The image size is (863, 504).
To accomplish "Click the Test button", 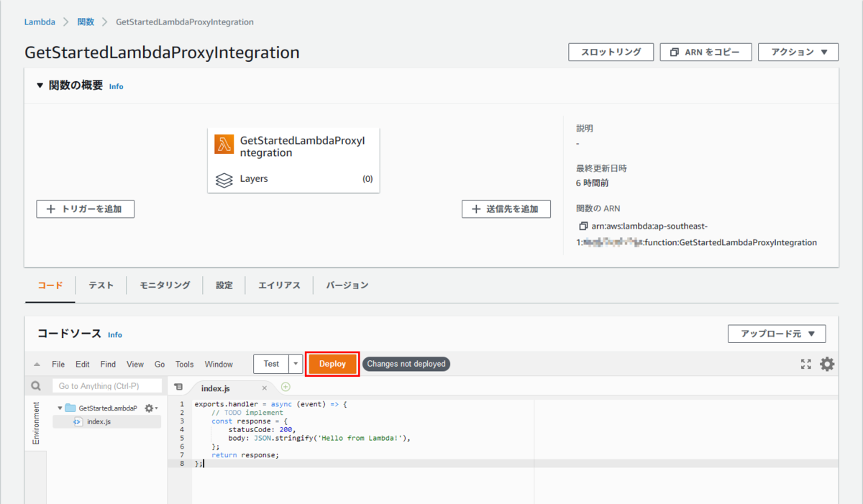I will [271, 364].
